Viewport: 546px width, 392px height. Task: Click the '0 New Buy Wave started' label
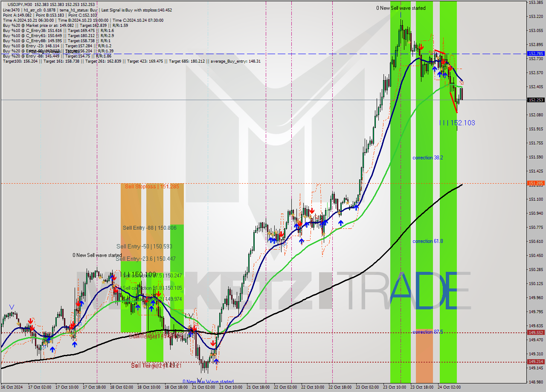[x=208, y=382]
